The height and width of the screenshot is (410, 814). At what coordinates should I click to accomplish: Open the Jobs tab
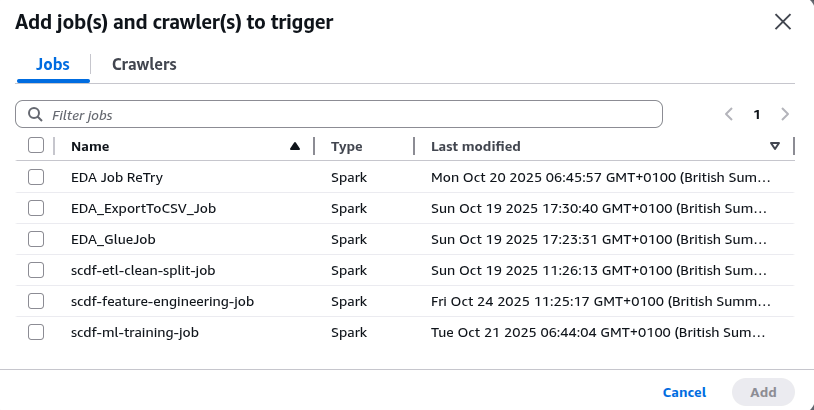pyautogui.click(x=53, y=64)
